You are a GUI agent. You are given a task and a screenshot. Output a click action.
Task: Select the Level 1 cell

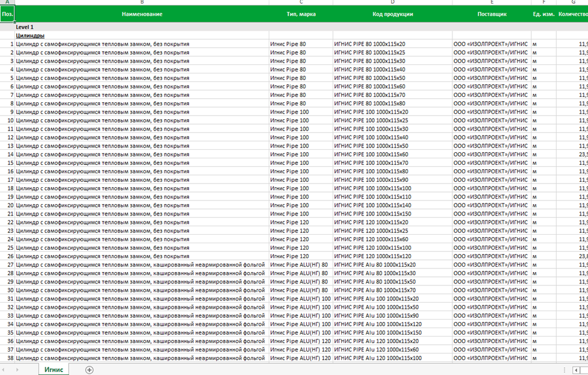point(142,27)
